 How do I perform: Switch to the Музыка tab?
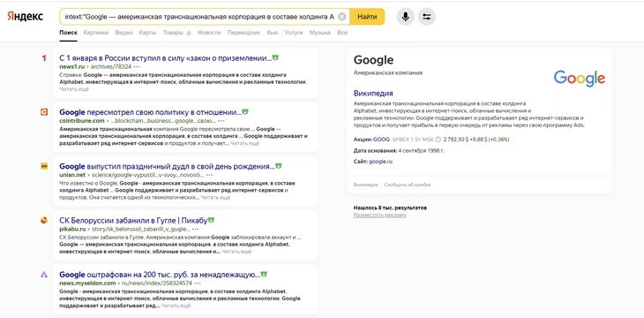pyautogui.click(x=320, y=33)
